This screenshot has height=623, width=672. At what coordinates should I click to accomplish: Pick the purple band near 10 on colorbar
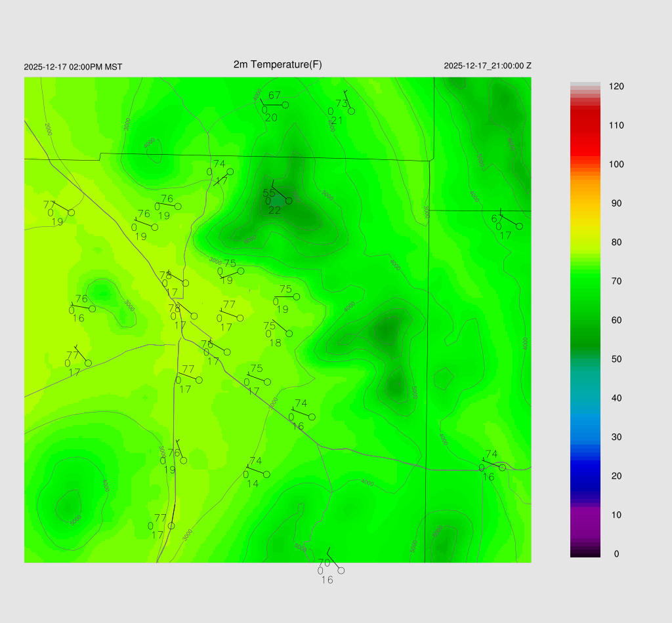tap(585, 515)
